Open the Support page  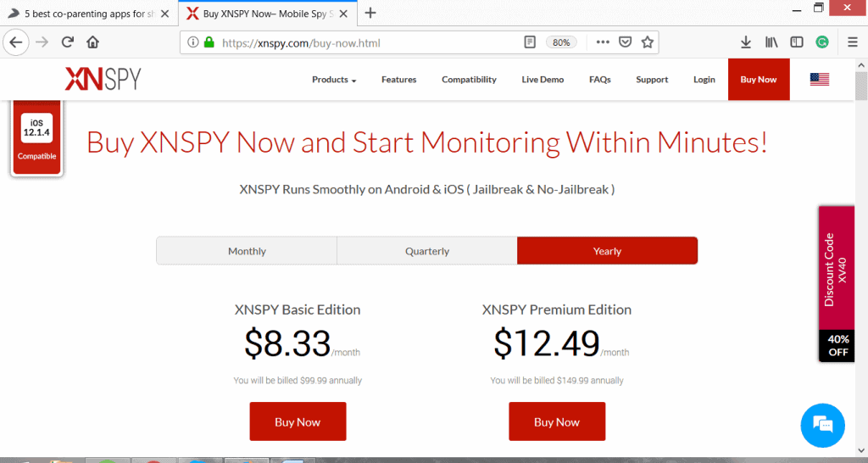652,80
